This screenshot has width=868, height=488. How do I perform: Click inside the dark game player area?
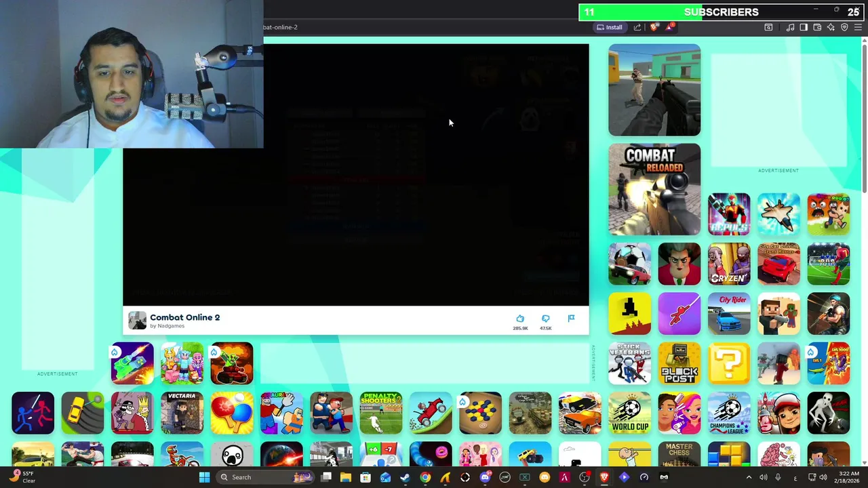point(356,175)
